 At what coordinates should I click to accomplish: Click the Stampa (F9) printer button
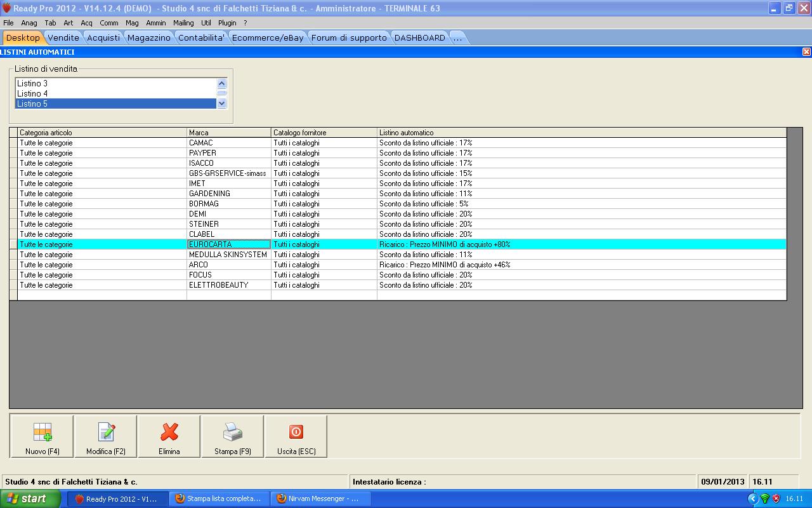click(233, 436)
